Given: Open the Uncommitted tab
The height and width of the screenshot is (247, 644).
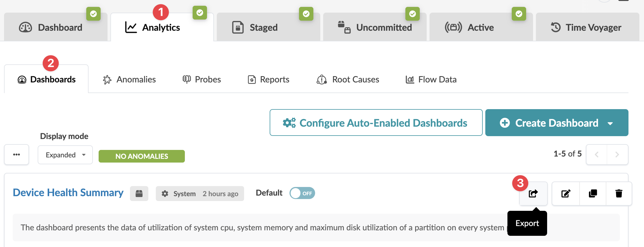Looking at the screenshot, I should click(x=375, y=28).
